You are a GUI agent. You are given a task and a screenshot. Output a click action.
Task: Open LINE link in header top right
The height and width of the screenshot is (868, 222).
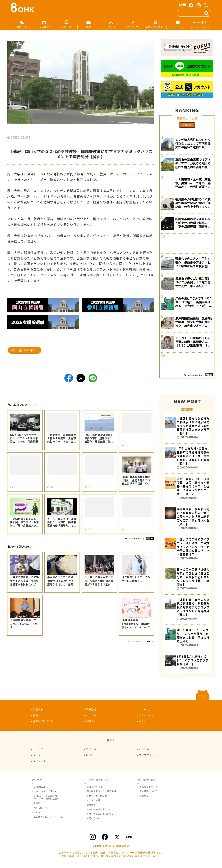tap(182, 5)
